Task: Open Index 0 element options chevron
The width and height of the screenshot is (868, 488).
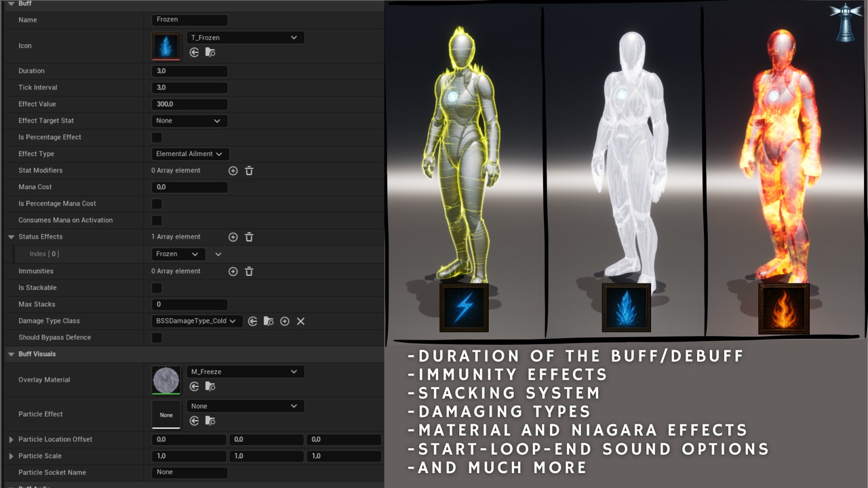Action: pos(218,254)
